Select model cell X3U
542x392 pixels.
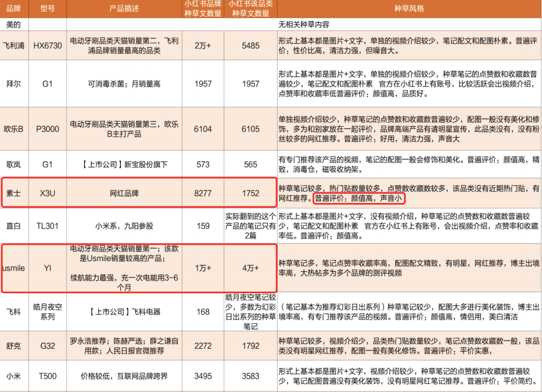(x=48, y=194)
